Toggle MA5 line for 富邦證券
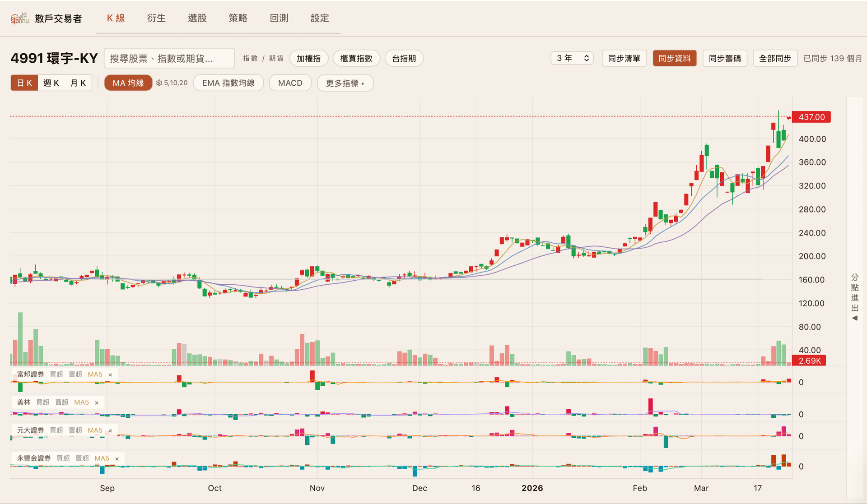Viewport: 867px width, 504px height. pos(95,375)
